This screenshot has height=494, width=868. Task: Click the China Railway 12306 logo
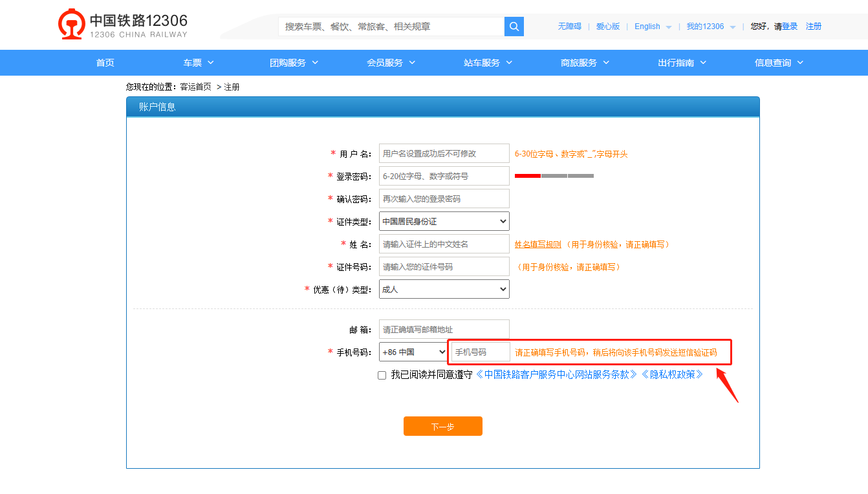pos(123,25)
